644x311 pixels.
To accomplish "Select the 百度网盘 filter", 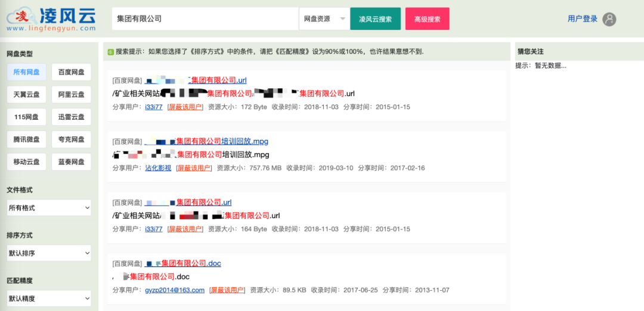I will pyautogui.click(x=72, y=72).
